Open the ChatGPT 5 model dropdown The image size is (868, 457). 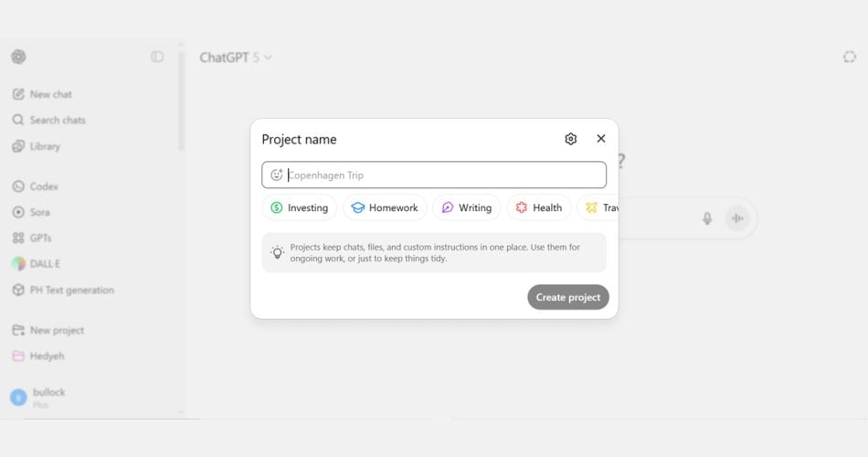[236, 58]
